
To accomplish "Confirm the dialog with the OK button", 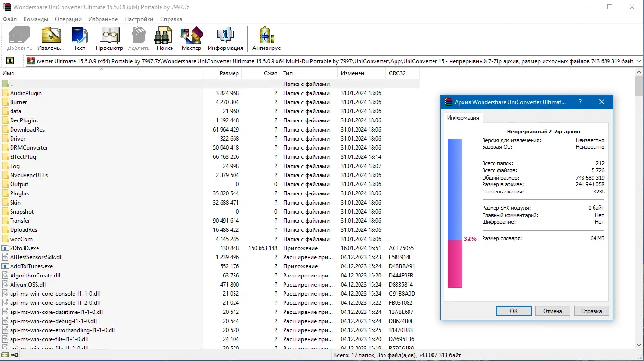I will (x=514, y=311).
